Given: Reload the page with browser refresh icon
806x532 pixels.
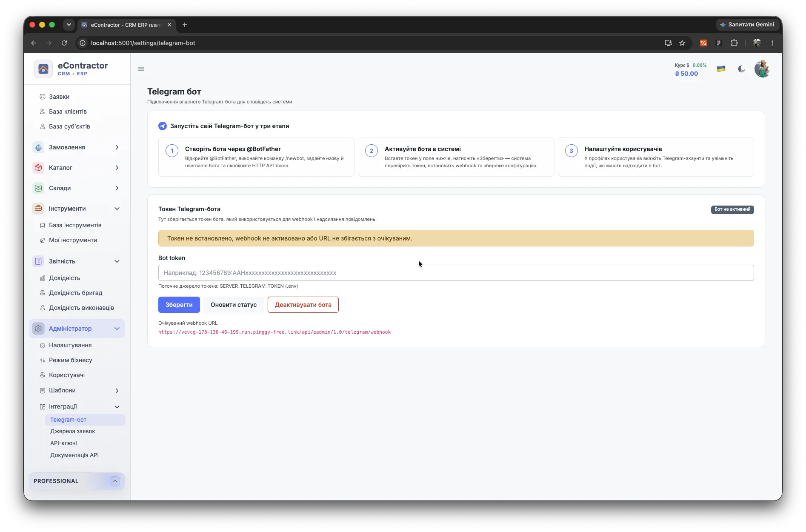Looking at the screenshot, I should 64,43.
